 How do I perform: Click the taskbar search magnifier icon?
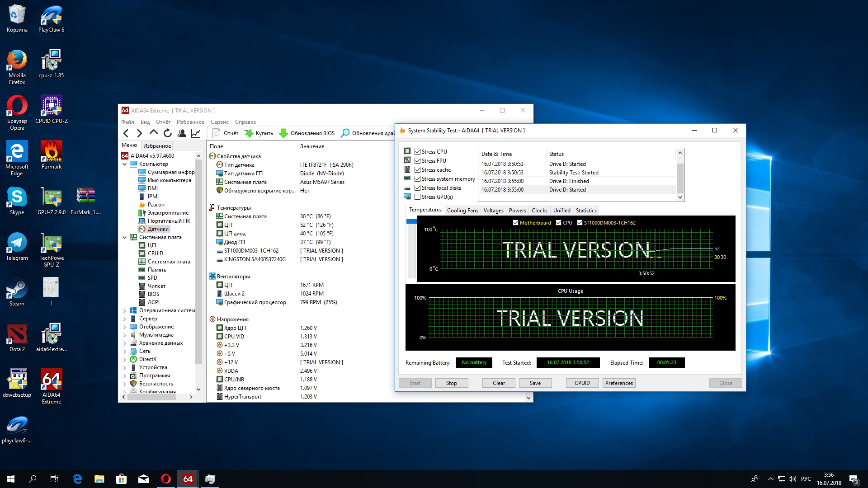pos(33,479)
